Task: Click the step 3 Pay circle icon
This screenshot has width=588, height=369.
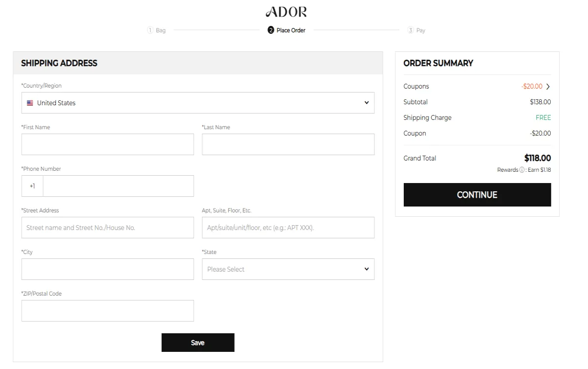Action: (x=410, y=30)
